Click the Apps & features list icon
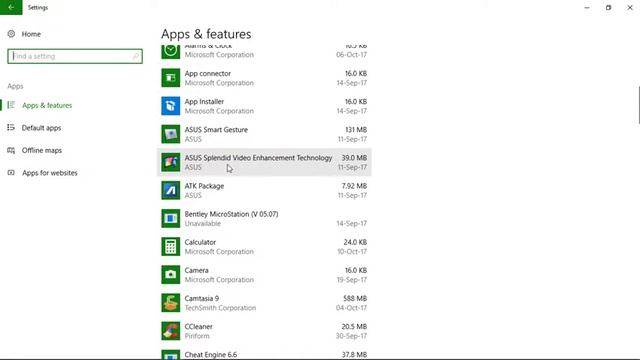Viewport: 640px width, 360px height. tap(11, 105)
